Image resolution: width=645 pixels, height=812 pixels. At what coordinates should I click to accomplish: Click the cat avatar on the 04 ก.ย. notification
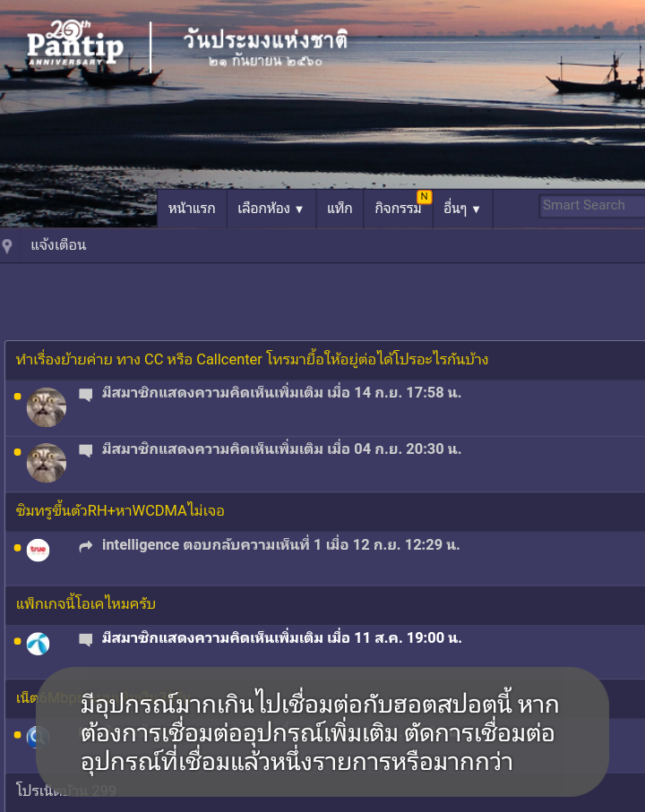click(47, 463)
